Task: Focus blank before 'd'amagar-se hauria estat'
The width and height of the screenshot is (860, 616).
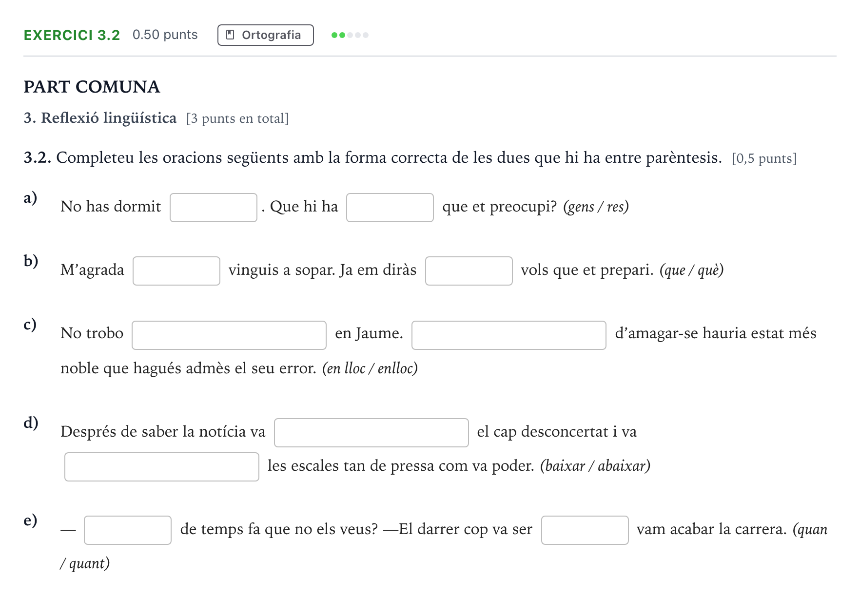Action: [509, 335]
